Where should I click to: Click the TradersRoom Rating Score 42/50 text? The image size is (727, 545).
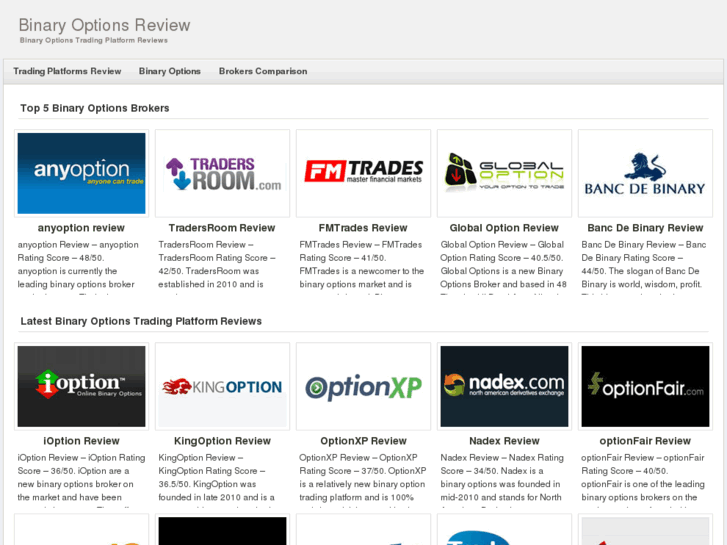(x=217, y=264)
